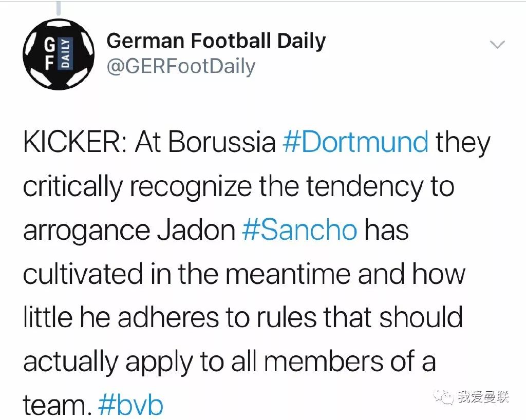
Task: Click the words At Borussia in the tweet
Action: click(x=205, y=142)
